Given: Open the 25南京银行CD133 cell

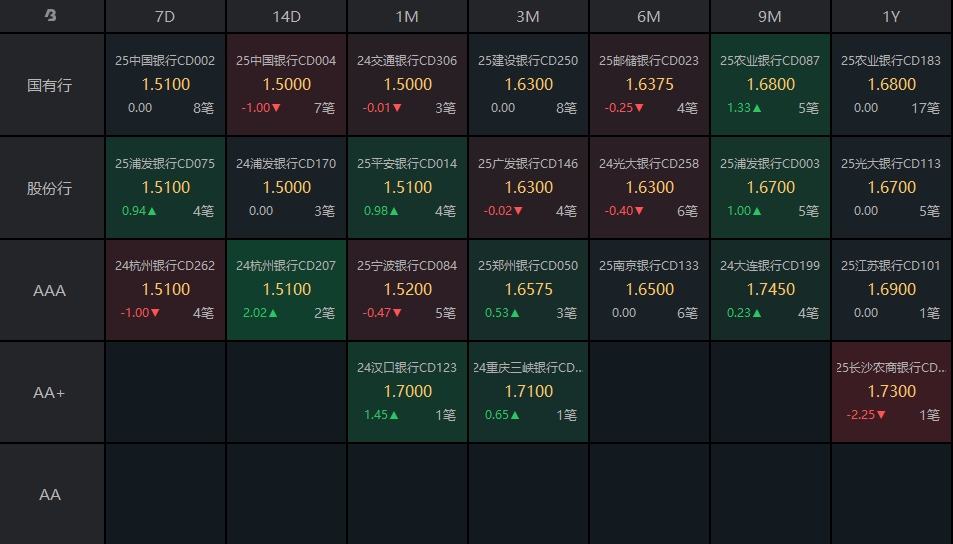Looking at the screenshot, I should click(x=649, y=289).
